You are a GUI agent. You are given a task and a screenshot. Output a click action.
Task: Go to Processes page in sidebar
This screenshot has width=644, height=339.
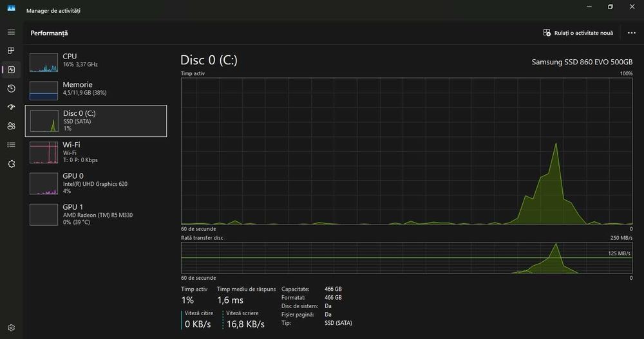point(11,50)
